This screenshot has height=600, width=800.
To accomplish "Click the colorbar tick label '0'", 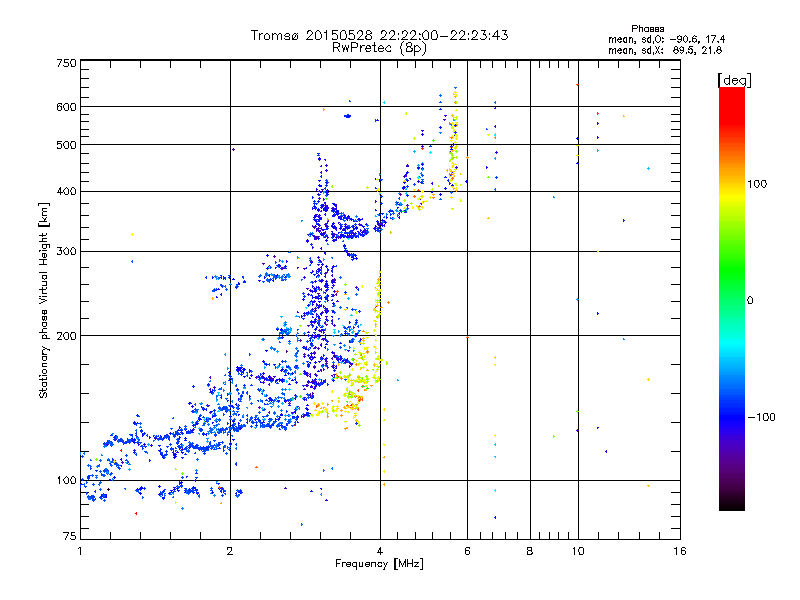I will (750, 300).
